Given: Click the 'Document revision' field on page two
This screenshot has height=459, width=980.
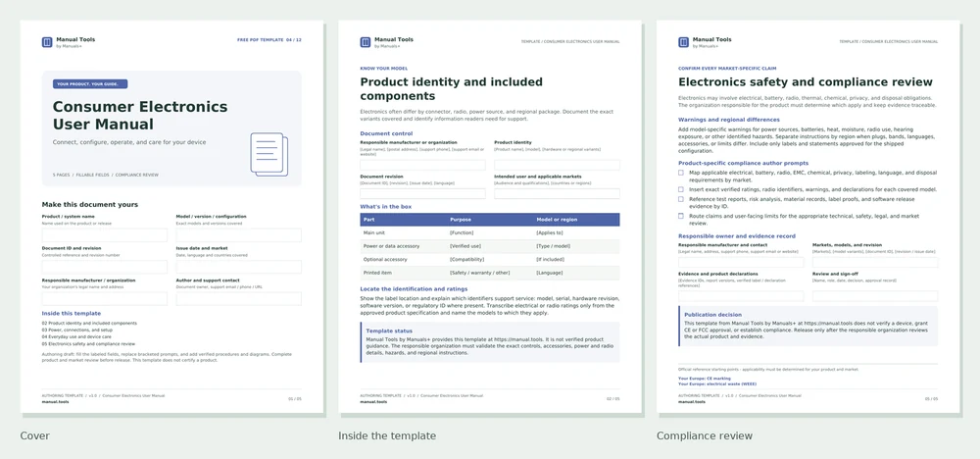Looking at the screenshot, I should click(x=422, y=194).
